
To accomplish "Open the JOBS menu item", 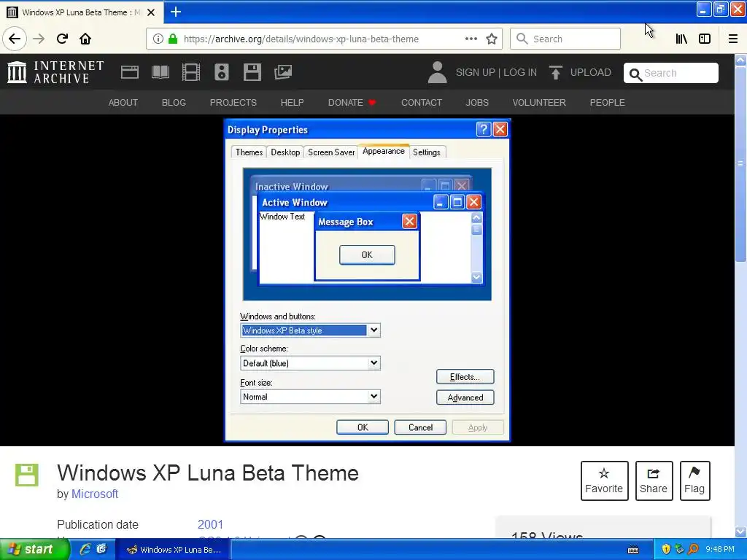I will point(477,102).
